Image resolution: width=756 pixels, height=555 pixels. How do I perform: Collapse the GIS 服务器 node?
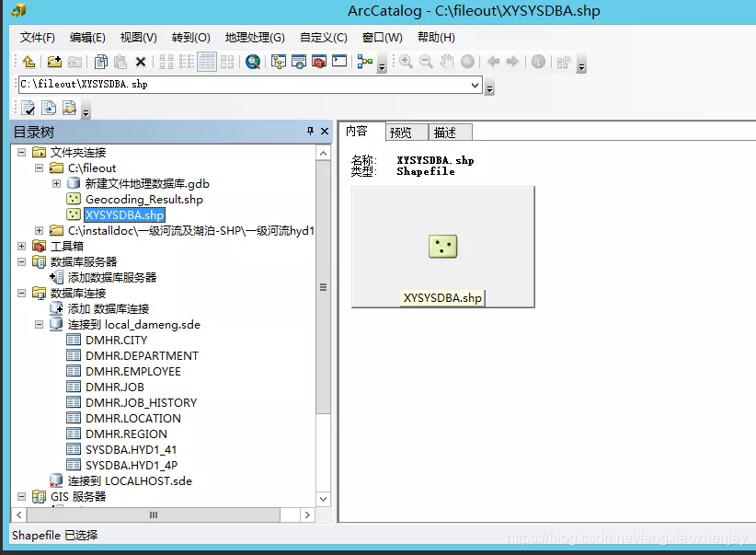coord(22,496)
